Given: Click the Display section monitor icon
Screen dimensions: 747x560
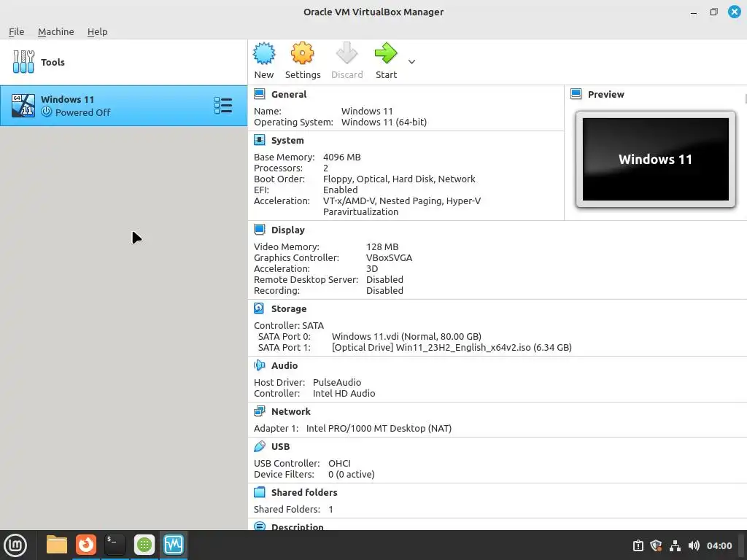Looking at the screenshot, I should coord(259,230).
